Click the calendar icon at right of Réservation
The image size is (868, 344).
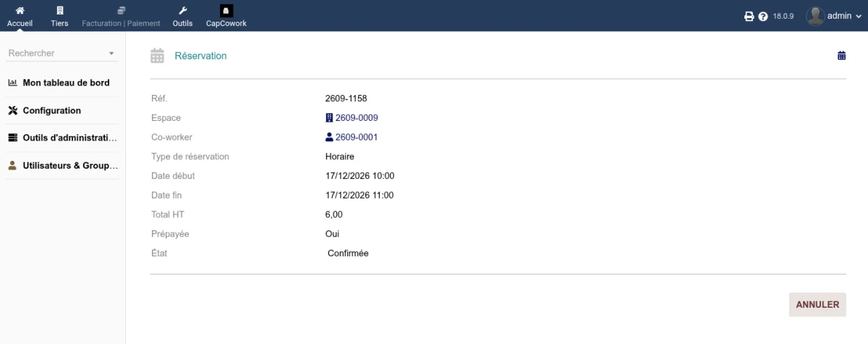tap(841, 56)
